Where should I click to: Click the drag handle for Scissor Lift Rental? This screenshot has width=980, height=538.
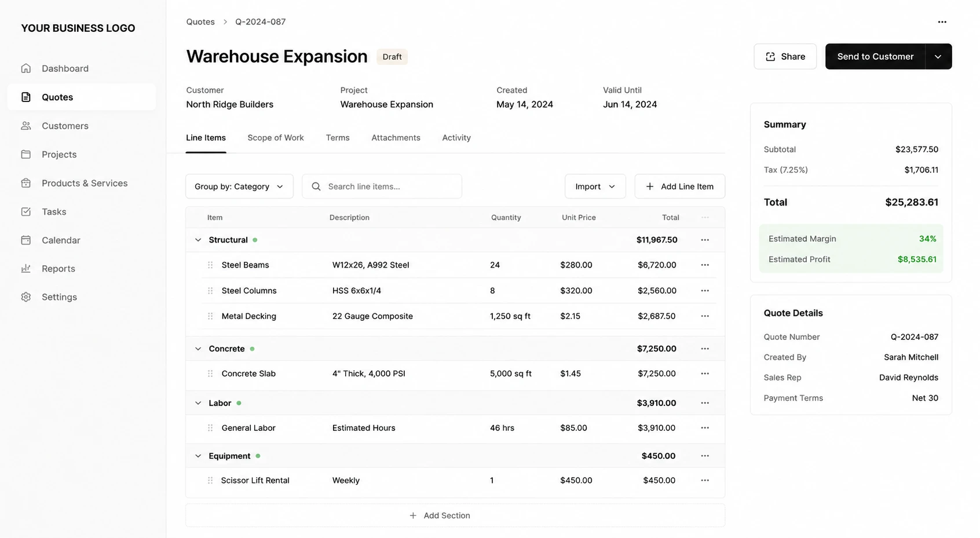[210, 481]
